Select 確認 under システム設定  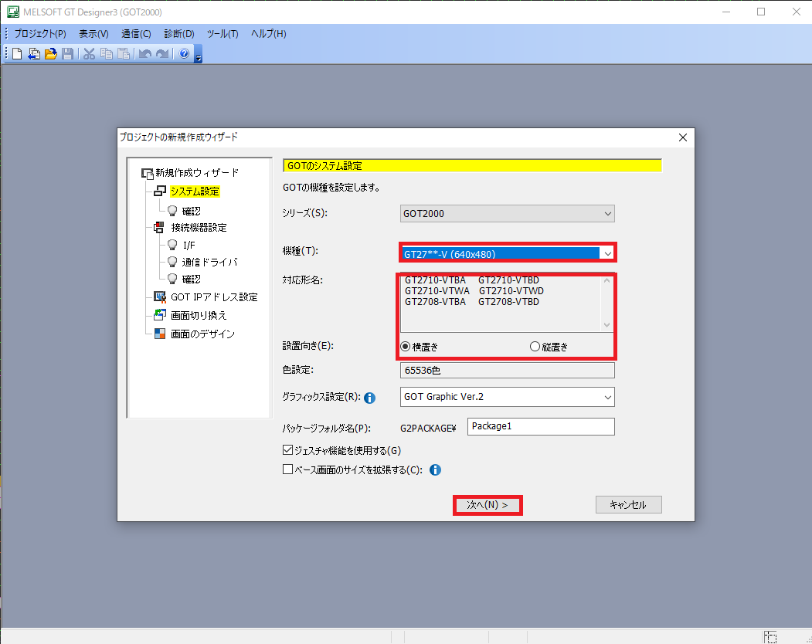pyautogui.click(x=191, y=211)
